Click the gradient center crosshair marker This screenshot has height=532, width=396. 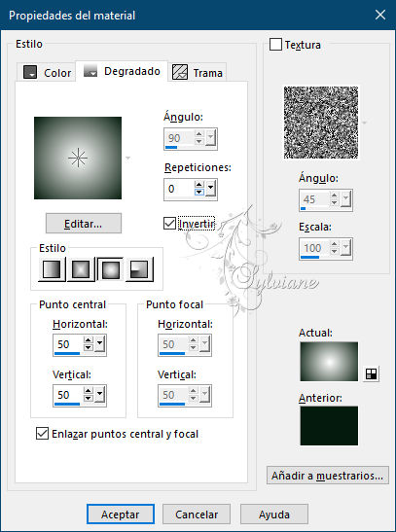click(78, 158)
